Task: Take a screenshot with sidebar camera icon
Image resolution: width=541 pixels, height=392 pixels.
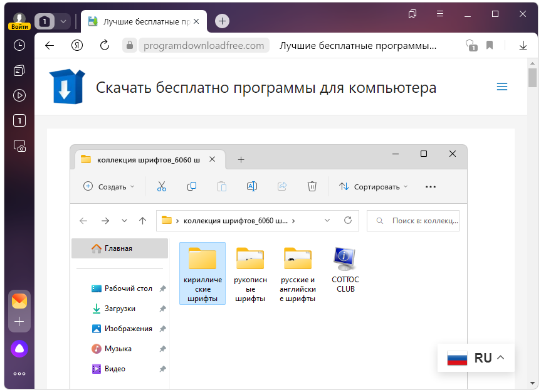Action: 19,146
